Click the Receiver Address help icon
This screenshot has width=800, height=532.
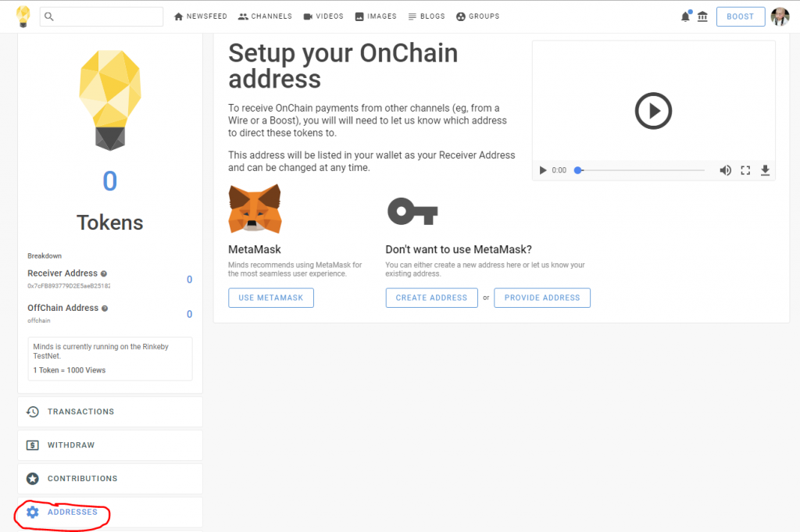[104, 274]
